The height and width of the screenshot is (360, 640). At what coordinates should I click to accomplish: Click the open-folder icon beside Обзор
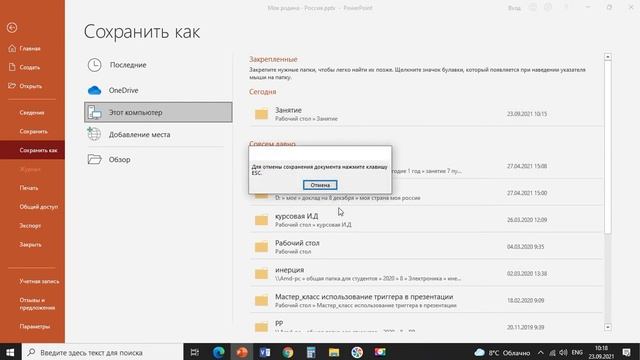[94, 159]
